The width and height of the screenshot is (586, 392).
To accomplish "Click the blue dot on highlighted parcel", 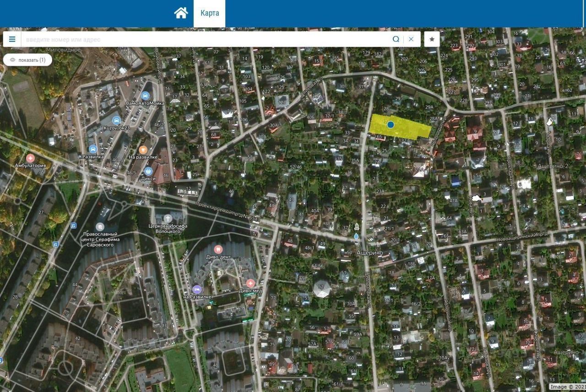I will tap(391, 124).
